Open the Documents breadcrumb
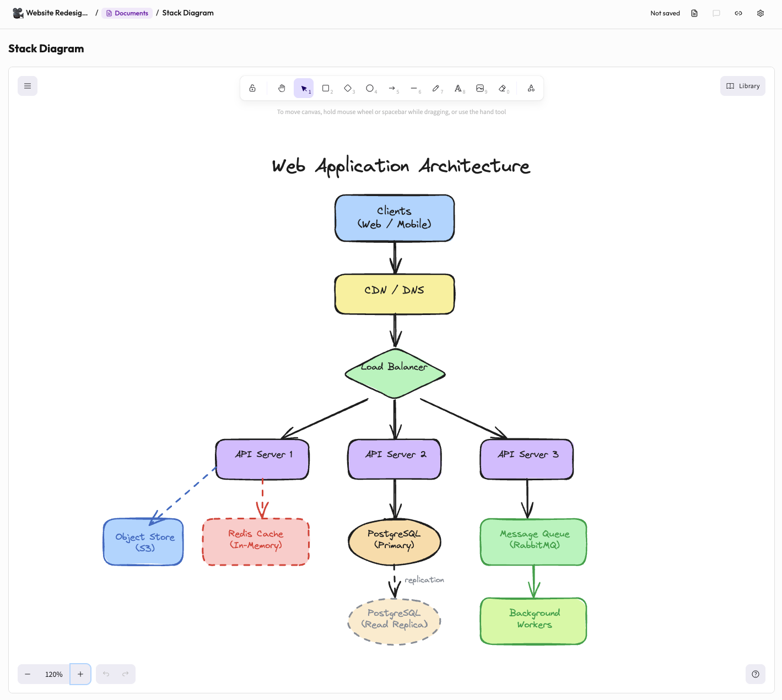782x700 pixels. [127, 13]
